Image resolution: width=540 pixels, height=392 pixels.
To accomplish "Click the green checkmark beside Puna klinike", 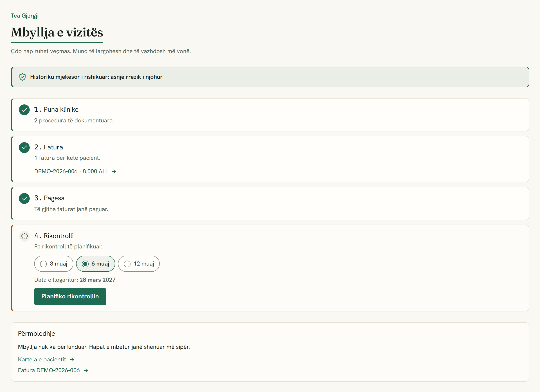I will (x=24, y=110).
